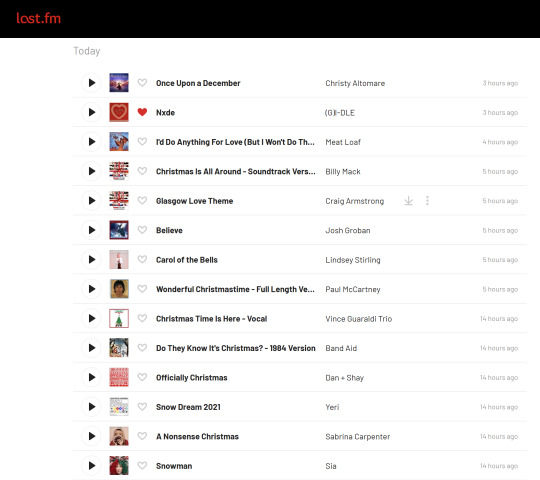
Task: Open artist Craig Armstrong
Action: 355,201
